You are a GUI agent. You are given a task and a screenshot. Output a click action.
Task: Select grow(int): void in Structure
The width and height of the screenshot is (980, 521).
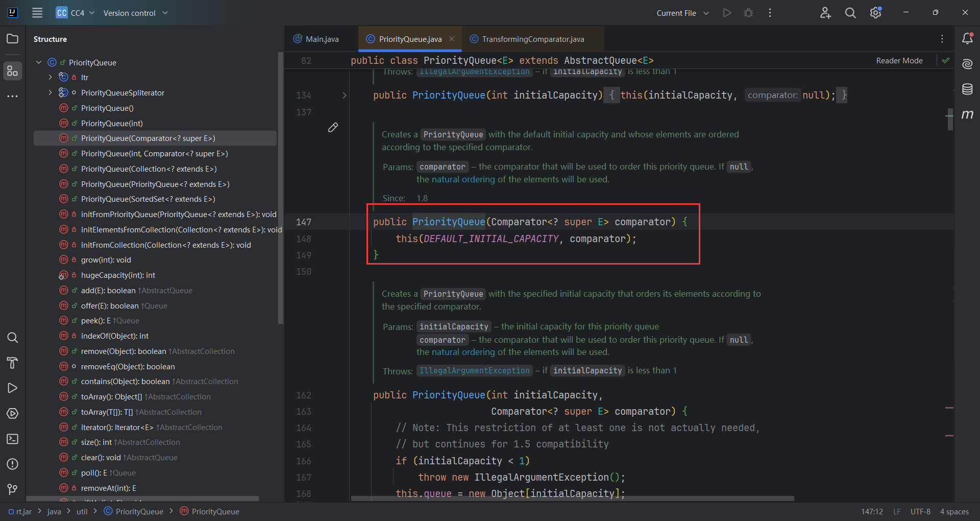coord(106,259)
